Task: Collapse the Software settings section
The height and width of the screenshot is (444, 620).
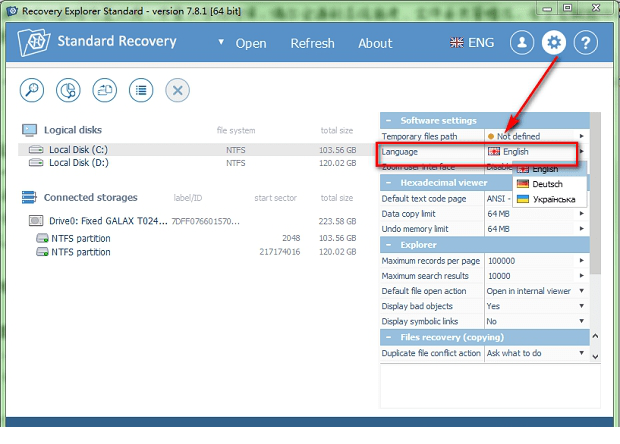Action: click(388, 121)
